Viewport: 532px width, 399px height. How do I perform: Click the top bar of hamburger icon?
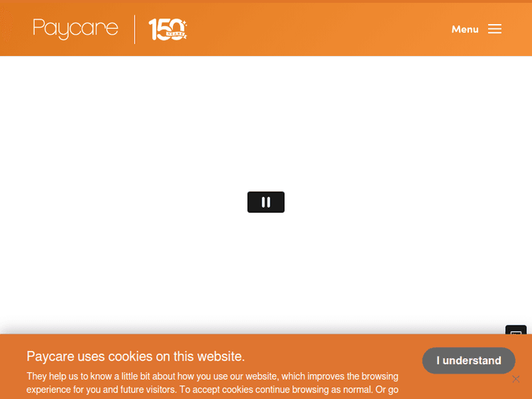click(x=494, y=25)
